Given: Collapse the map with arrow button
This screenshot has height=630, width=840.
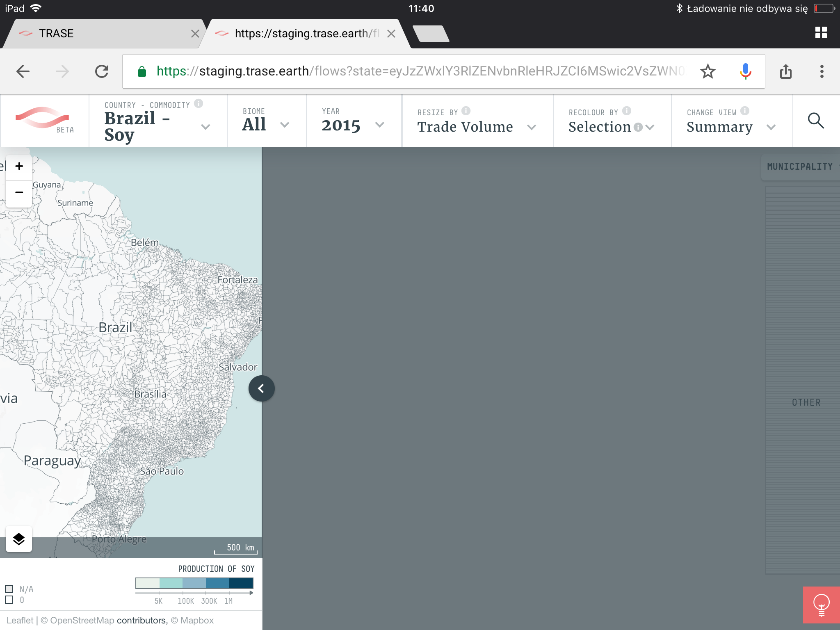Looking at the screenshot, I should (x=261, y=388).
